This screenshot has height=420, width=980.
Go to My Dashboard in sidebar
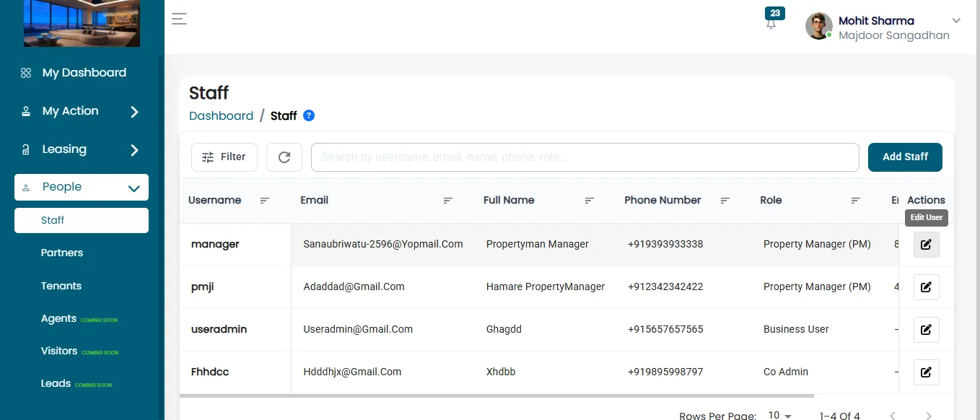coord(84,73)
